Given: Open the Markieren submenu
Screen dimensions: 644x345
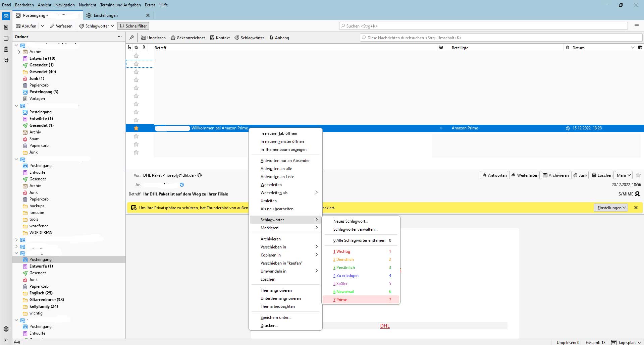Looking at the screenshot, I should 285,228.
